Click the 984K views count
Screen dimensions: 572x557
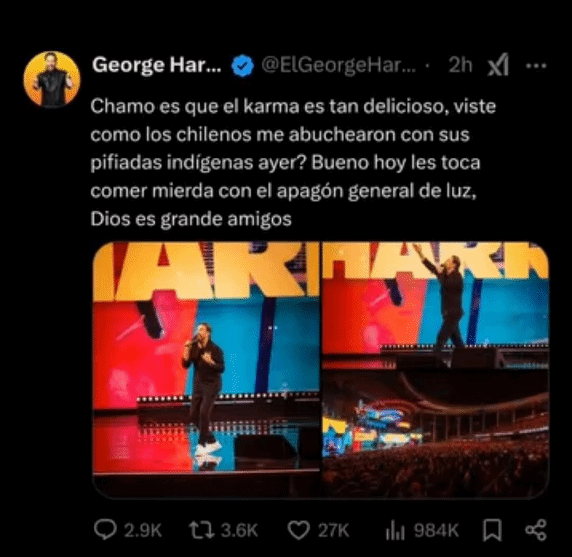click(436, 530)
